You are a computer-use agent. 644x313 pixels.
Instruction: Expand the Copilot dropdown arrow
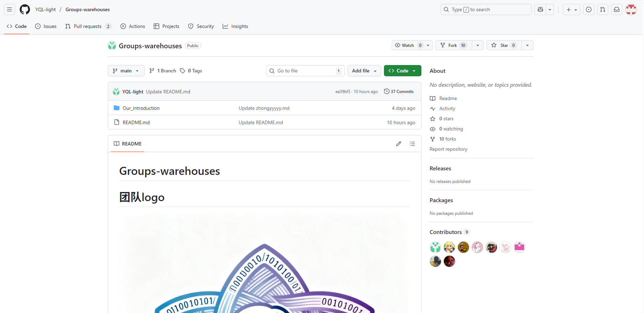tap(550, 9)
